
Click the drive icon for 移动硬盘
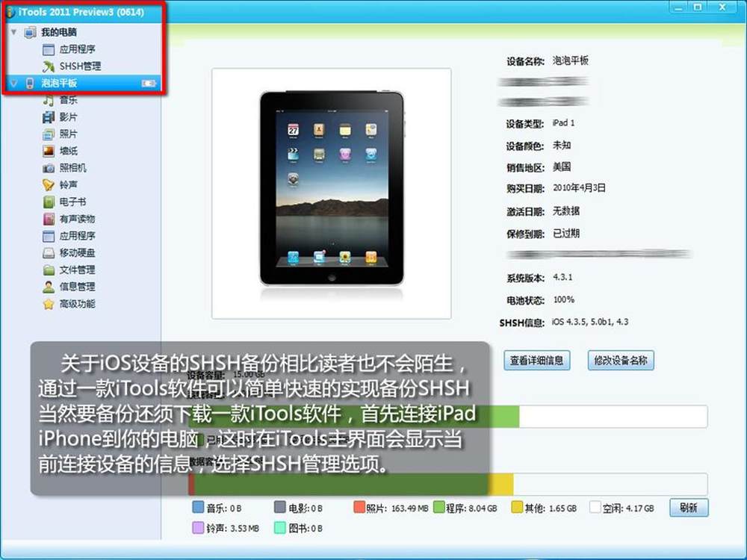pos(49,253)
